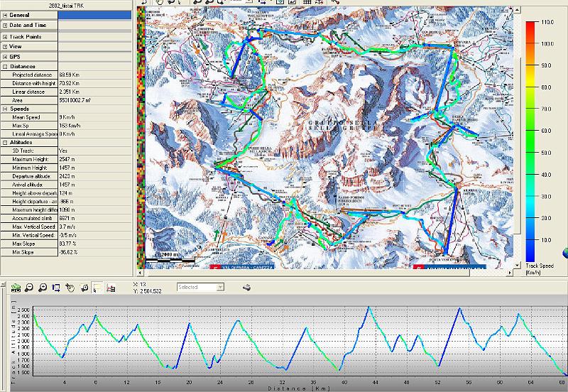568x392 pixels.
Task: Open graph properties chart icon
Action: pyautogui.click(x=111, y=288)
